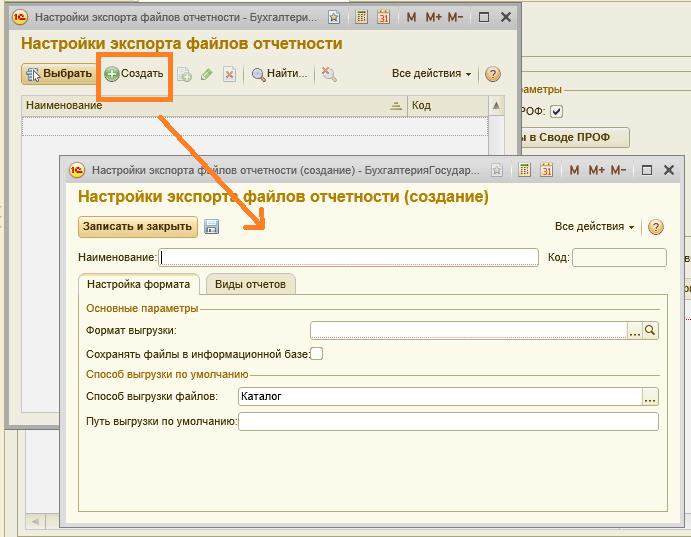Click the 1C logo icon in the list window
Image resolution: width=691 pixels, height=537 pixels.
point(19,17)
